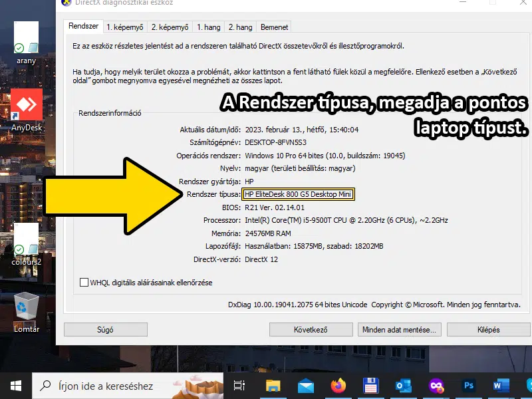Select the Rendszer tab
Viewport: 532px width, 399px height.
point(84,26)
